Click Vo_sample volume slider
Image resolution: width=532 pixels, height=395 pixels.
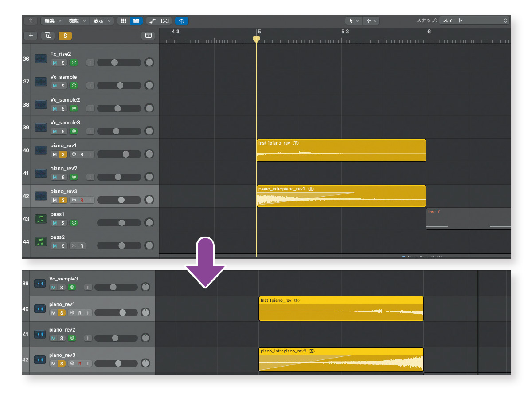click(119, 86)
